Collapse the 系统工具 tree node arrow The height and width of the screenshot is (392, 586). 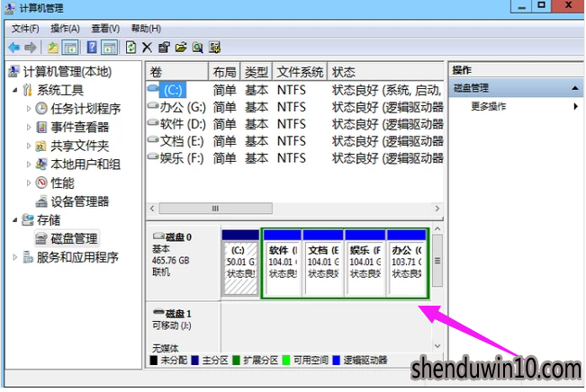click(15, 90)
